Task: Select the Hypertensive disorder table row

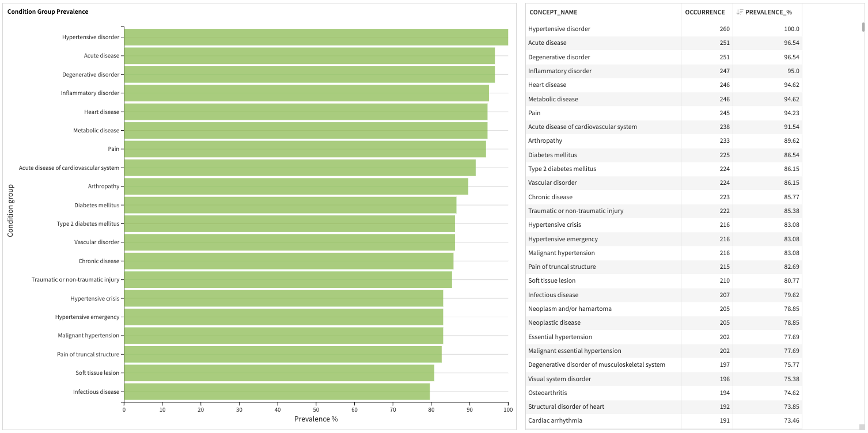Action: pos(634,29)
